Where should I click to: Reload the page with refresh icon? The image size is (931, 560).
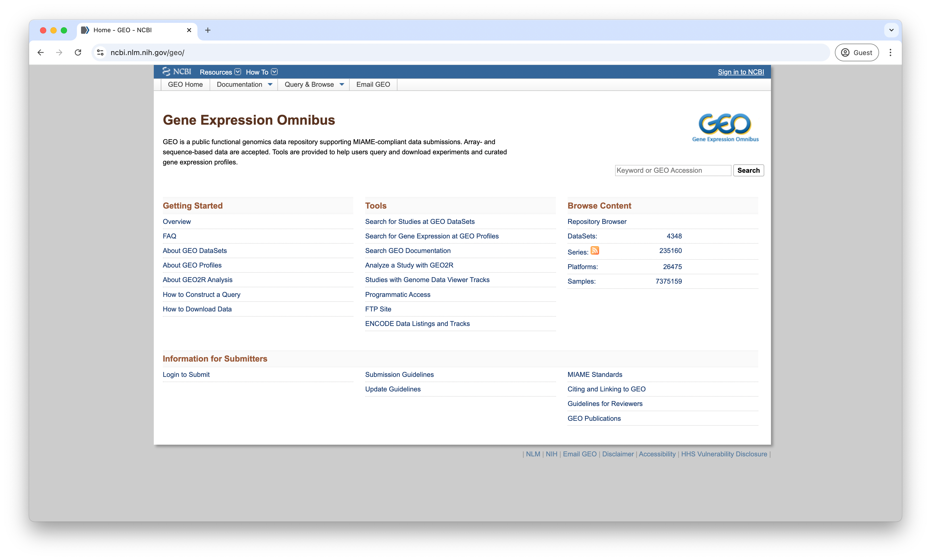tap(78, 52)
